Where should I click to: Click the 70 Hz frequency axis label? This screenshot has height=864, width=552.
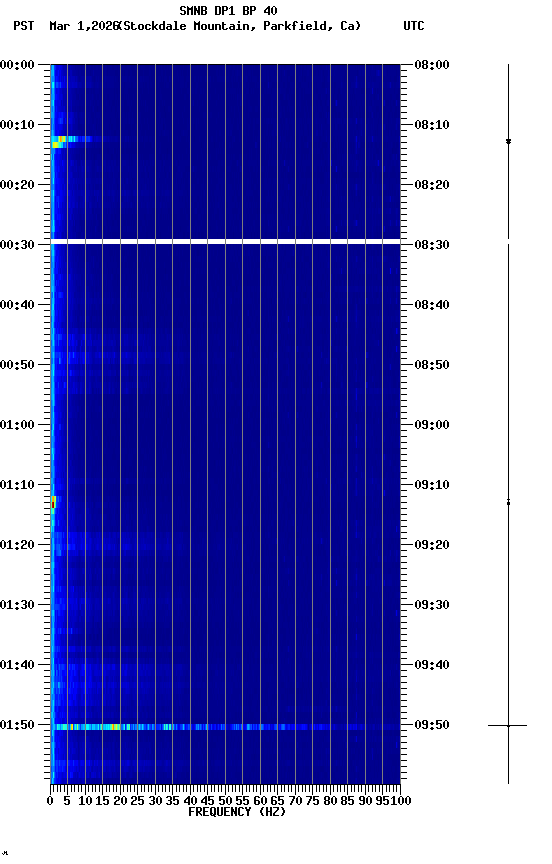(x=296, y=801)
